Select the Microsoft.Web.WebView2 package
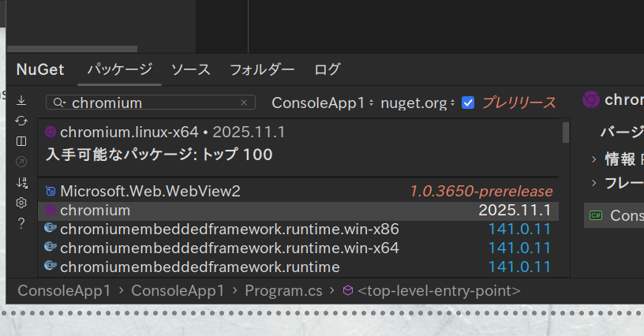Image resolution: width=644 pixels, height=336 pixels. point(150,191)
